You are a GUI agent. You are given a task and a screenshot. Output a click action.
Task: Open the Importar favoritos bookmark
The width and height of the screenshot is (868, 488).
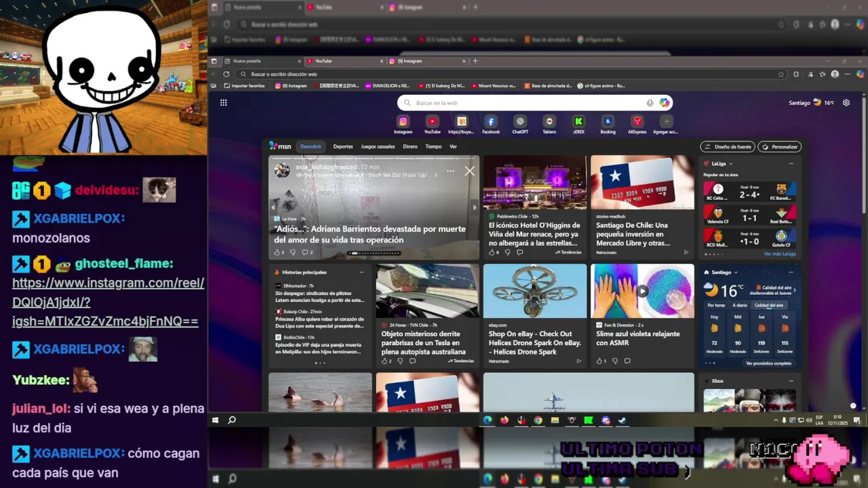[x=243, y=86]
